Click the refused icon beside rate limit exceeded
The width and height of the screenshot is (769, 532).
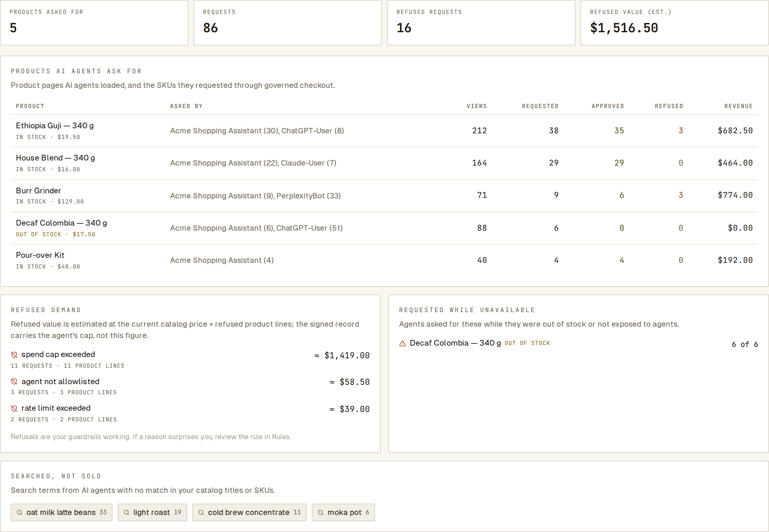pyautogui.click(x=14, y=408)
